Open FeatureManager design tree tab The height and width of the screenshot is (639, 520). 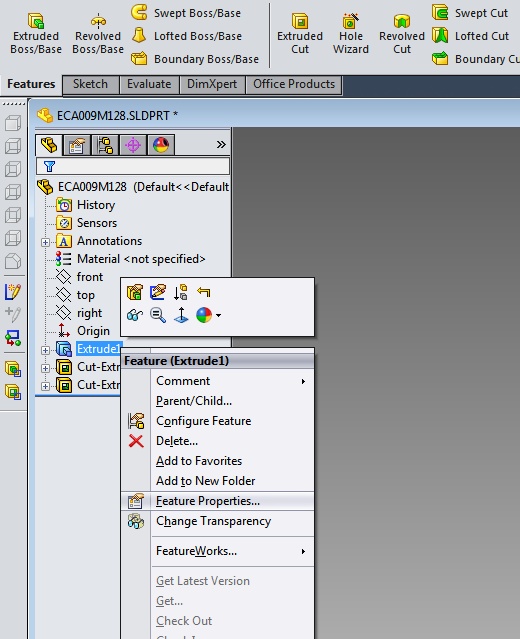click(x=49, y=145)
